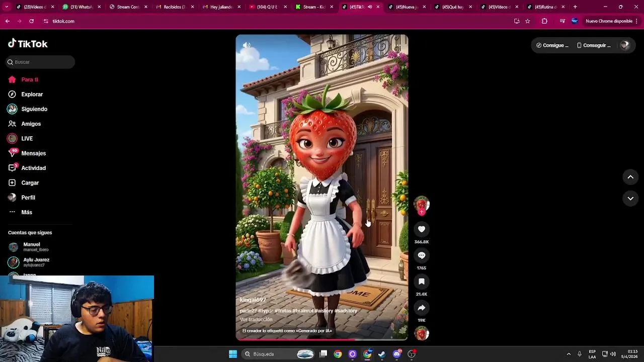Expand the tab search dropdown

tap(6, 7)
